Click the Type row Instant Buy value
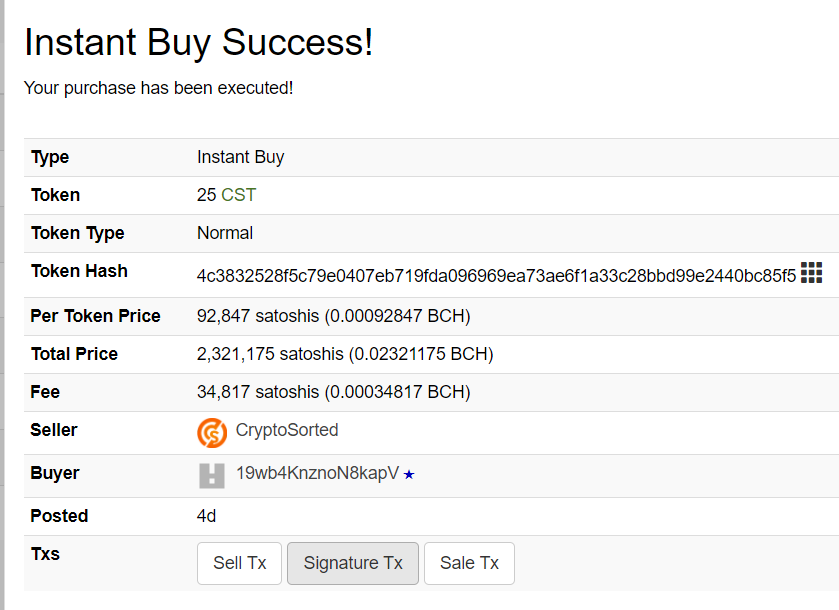The height and width of the screenshot is (610, 839). click(x=240, y=157)
